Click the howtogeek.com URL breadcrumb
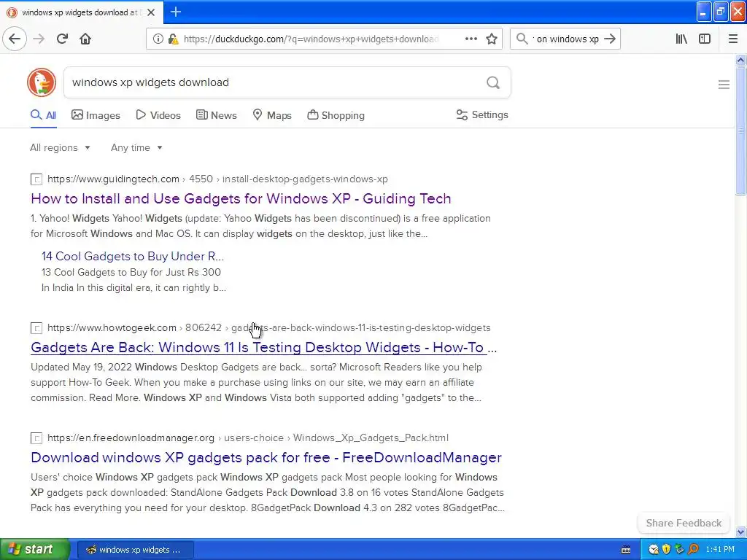 coord(268,327)
